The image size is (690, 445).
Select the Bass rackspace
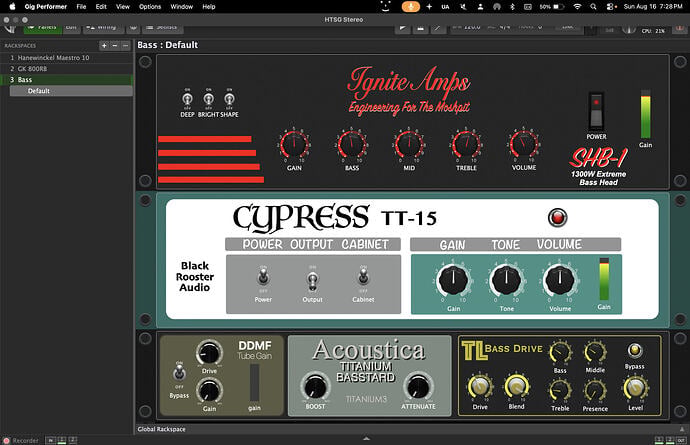coord(67,80)
